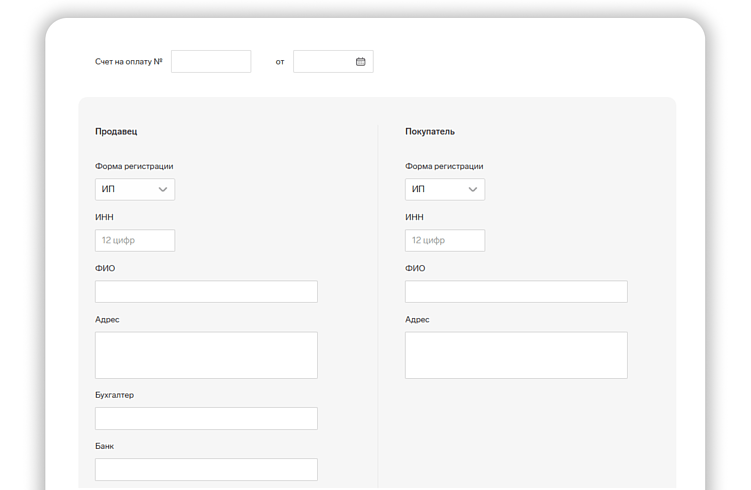Click the Продавец section heading

tap(116, 132)
